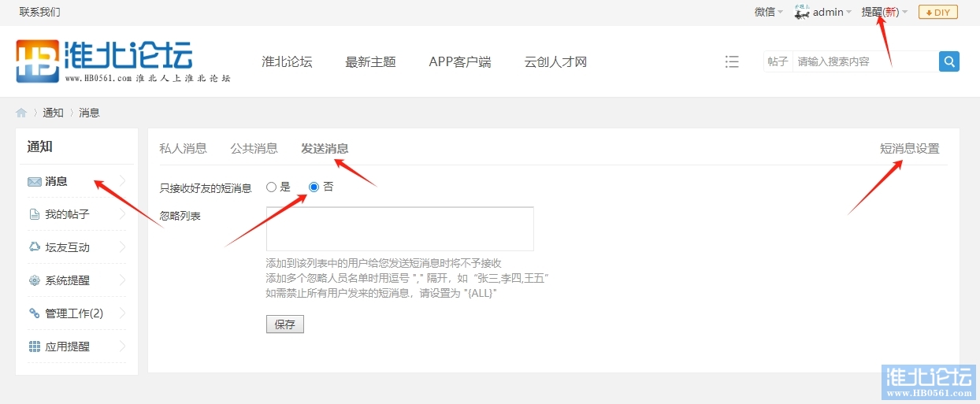Click the recycle icon for 坛友互动
Image resolution: width=980 pixels, height=404 pixels.
tap(35, 247)
